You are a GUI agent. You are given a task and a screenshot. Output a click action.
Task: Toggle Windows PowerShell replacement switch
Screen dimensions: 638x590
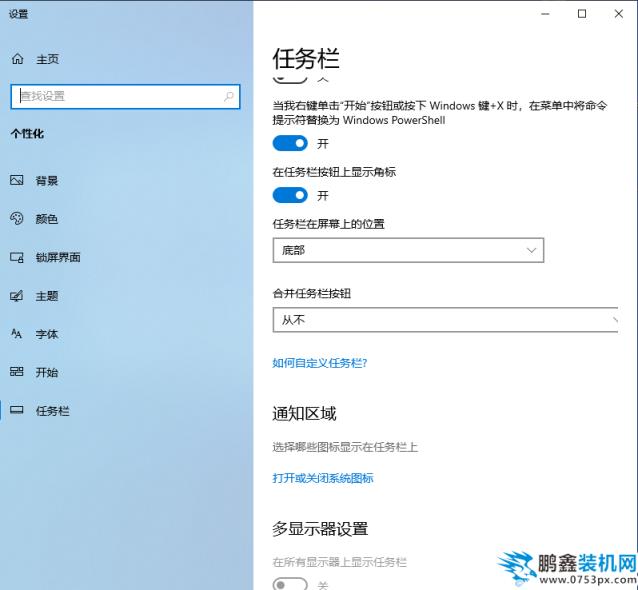(x=290, y=143)
